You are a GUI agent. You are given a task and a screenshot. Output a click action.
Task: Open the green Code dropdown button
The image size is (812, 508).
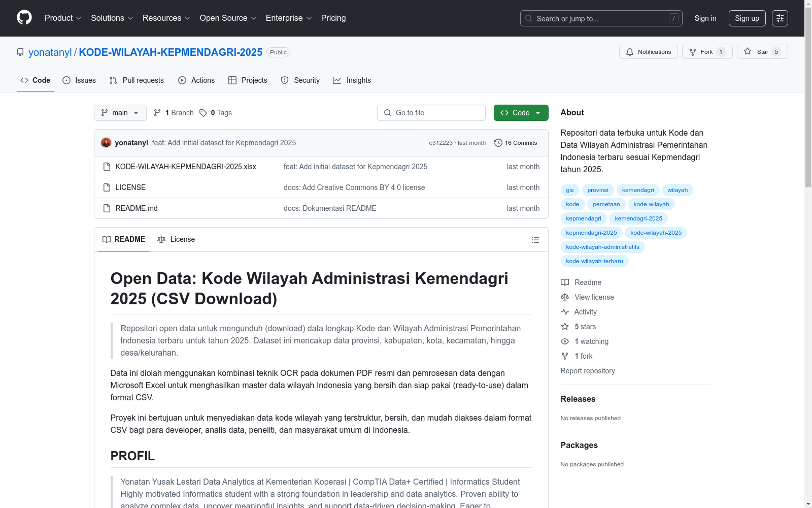click(x=521, y=113)
